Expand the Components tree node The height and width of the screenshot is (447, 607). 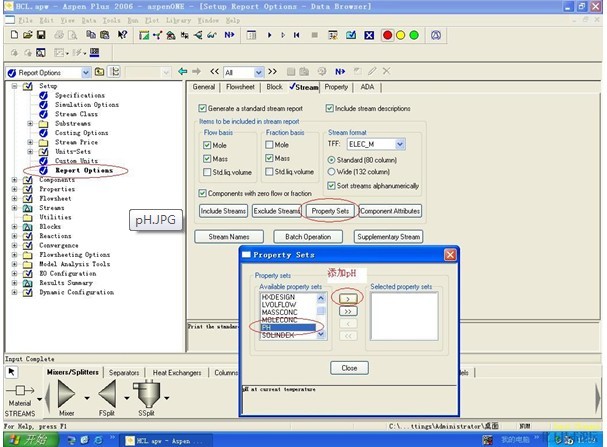(14, 179)
